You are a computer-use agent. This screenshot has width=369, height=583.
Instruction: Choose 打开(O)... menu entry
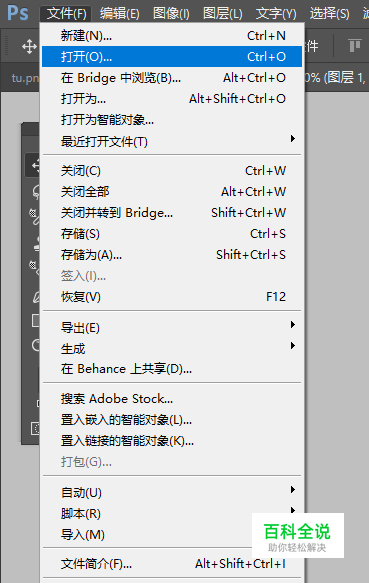(172, 57)
